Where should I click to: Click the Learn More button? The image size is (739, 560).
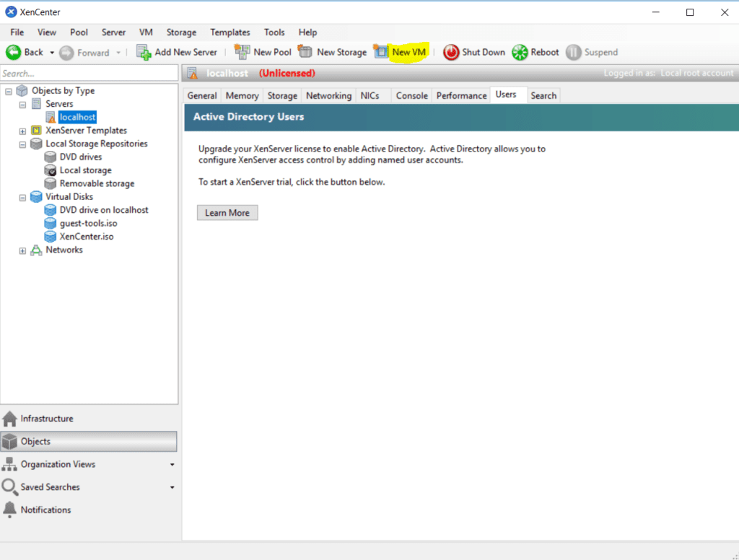pos(227,212)
